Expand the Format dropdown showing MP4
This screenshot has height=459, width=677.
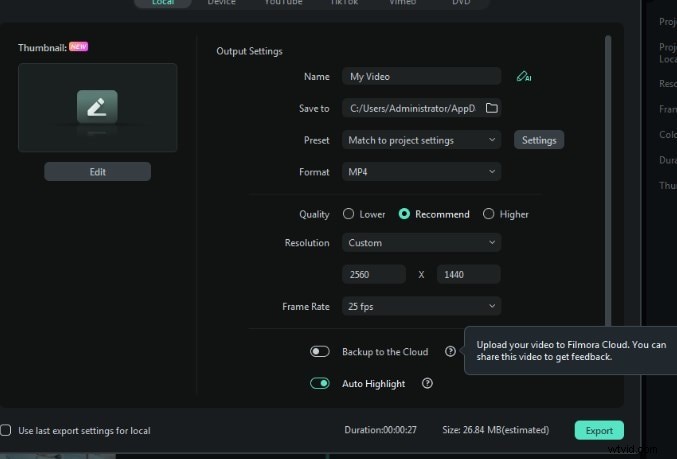421,172
